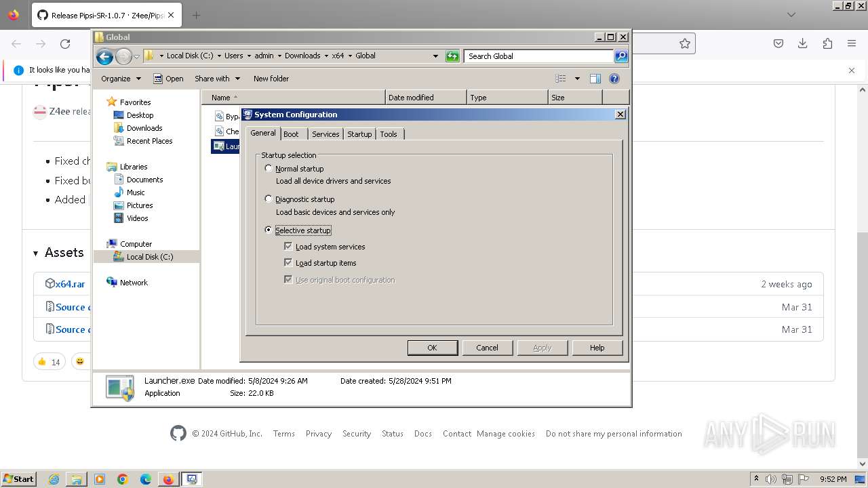Select Downloads under Favorites
Screen dimensions: 868x488
[x=144, y=128]
